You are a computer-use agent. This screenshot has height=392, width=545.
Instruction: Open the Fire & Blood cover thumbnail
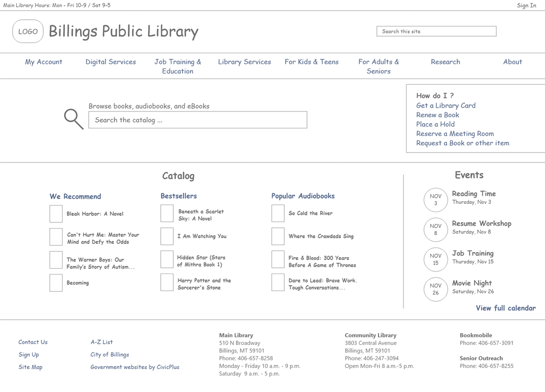coord(278,259)
